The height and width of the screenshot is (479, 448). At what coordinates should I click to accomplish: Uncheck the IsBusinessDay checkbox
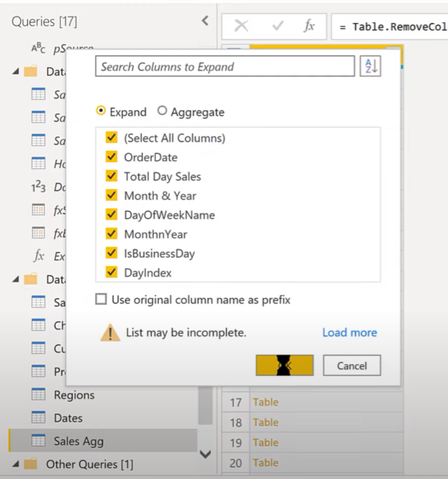[x=111, y=253]
